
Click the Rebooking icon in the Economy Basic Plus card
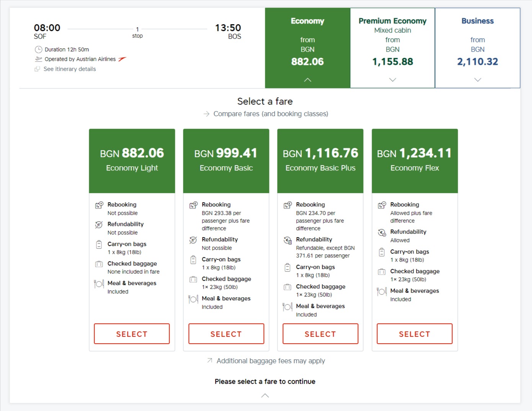pyautogui.click(x=287, y=205)
